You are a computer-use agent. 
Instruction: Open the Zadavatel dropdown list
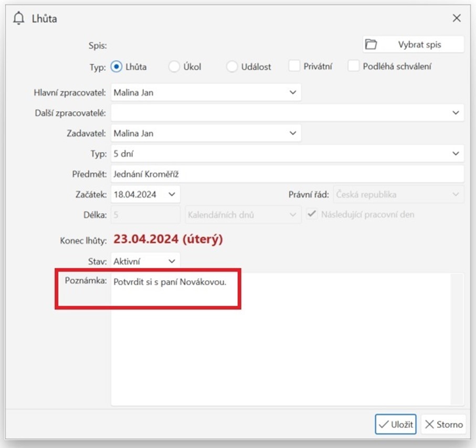[x=293, y=133]
